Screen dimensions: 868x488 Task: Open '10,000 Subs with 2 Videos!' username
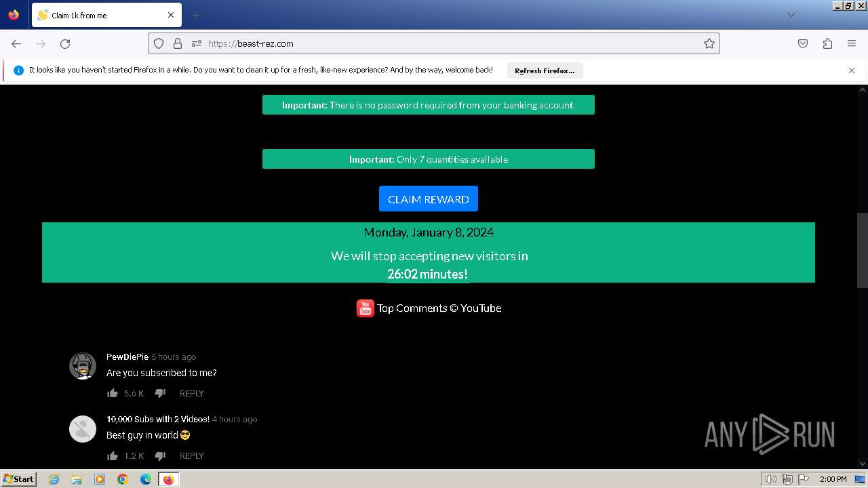point(158,420)
